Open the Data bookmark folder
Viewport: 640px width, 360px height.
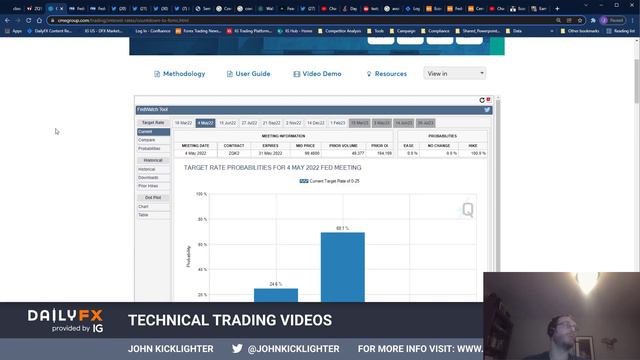[514, 31]
